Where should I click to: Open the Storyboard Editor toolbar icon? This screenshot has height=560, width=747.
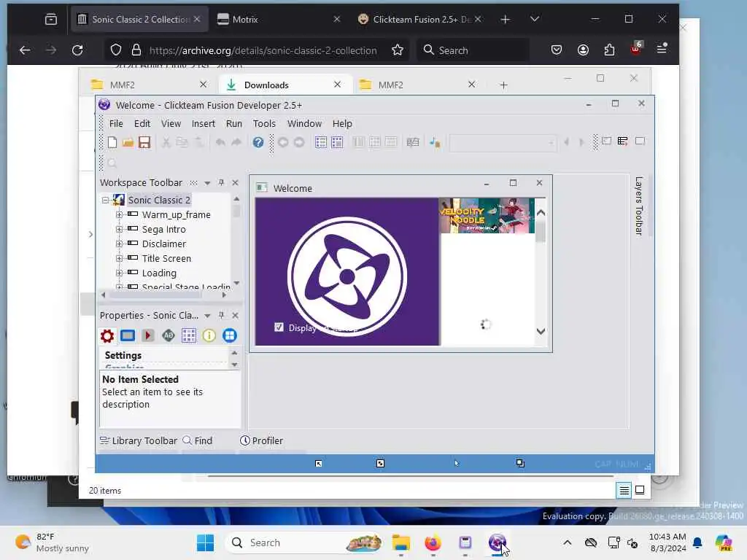tap(321, 142)
